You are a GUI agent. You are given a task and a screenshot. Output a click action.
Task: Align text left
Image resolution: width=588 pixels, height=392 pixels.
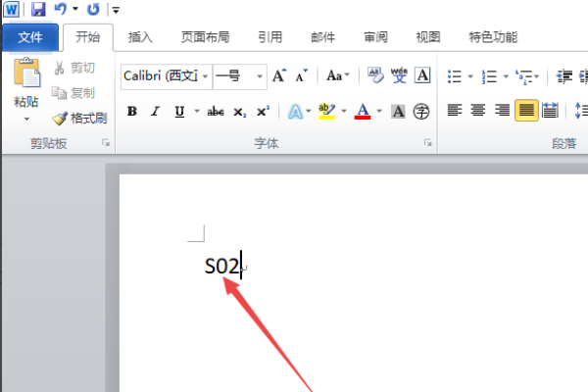(x=455, y=111)
